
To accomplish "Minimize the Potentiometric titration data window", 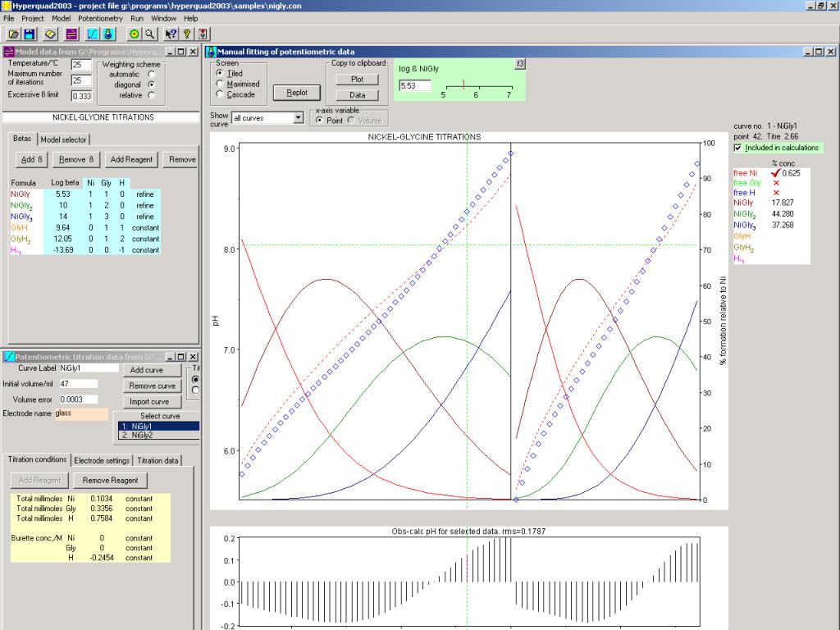I will coord(170,357).
